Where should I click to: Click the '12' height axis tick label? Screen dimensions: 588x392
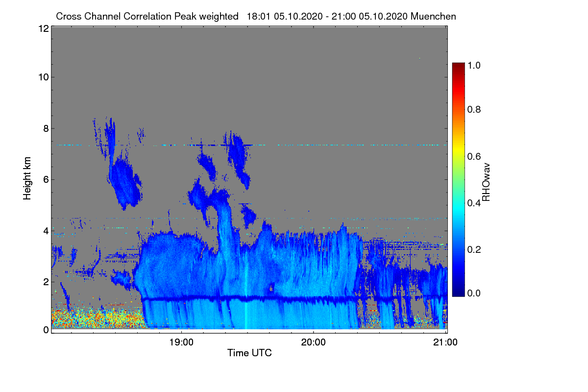point(43,28)
